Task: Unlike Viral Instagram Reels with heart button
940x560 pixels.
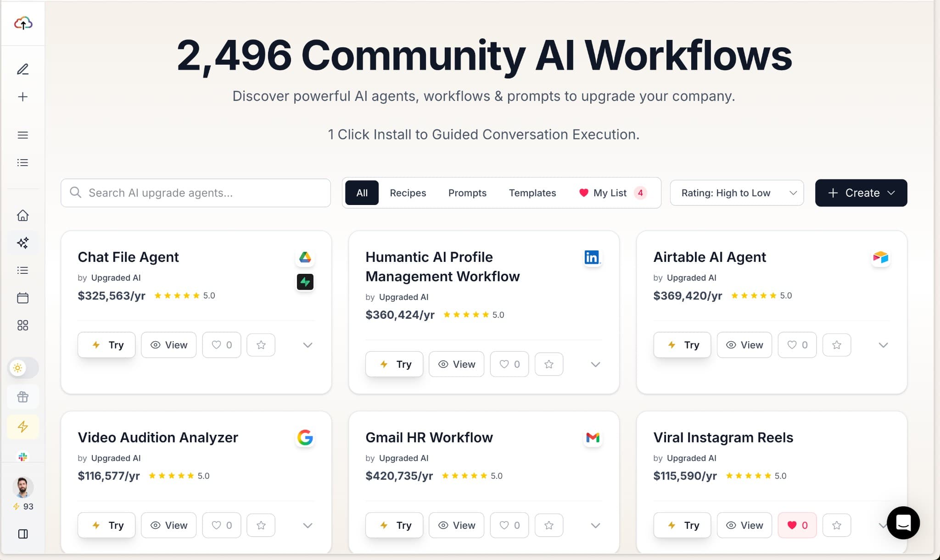Action: click(x=797, y=525)
